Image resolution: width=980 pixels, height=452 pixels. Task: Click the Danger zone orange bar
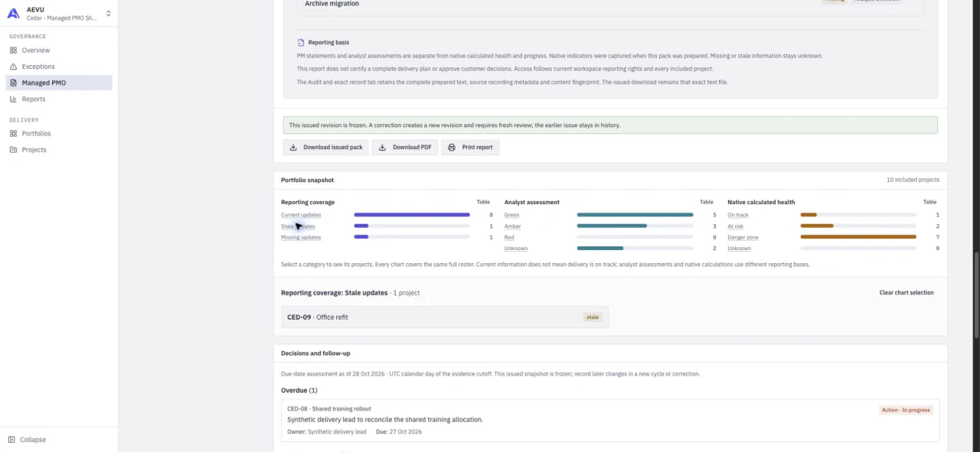(858, 237)
